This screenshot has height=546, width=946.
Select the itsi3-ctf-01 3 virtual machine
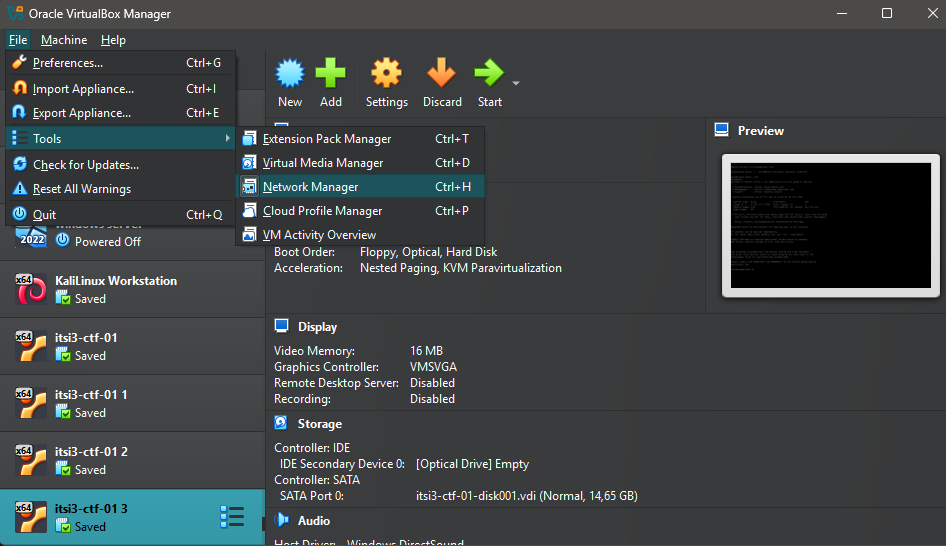pos(132,517)
